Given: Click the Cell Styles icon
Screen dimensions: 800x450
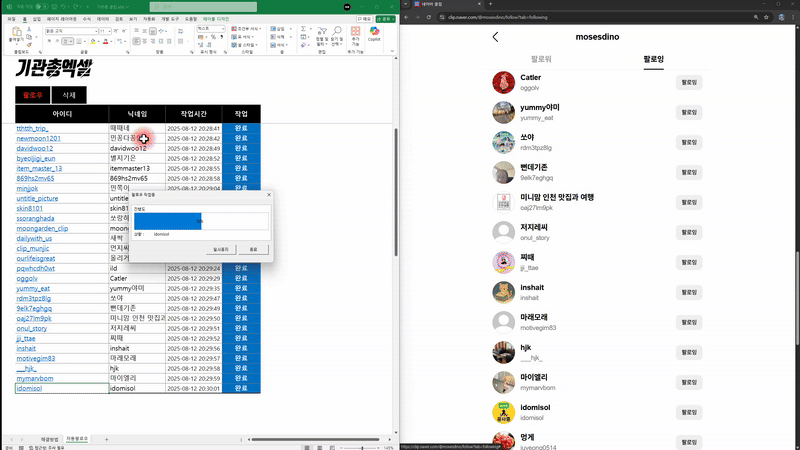Looking at the screenshot, I should [x=234, y=45].
